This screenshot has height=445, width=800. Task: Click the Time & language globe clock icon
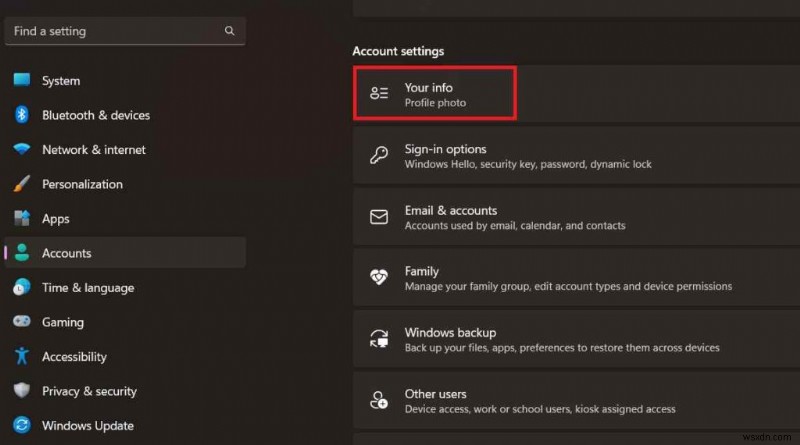[x=21, y=287]
